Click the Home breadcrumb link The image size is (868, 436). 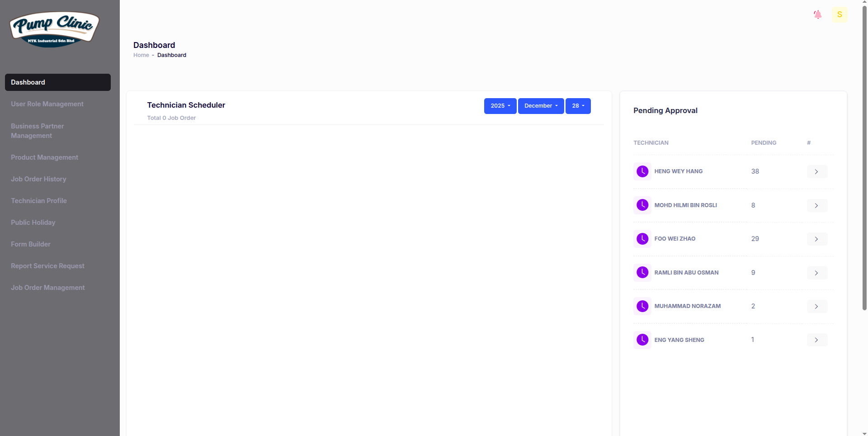[x=141, y=55]
